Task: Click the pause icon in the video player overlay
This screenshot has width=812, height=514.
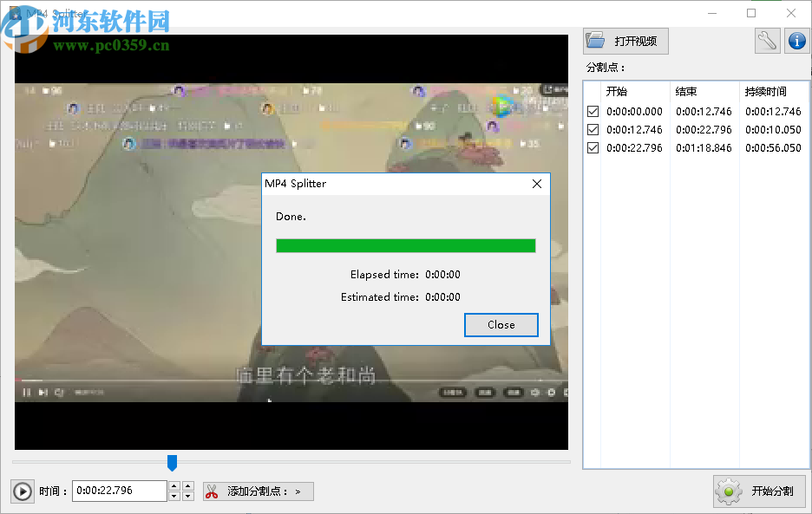Action: click(x=27, y=392)
